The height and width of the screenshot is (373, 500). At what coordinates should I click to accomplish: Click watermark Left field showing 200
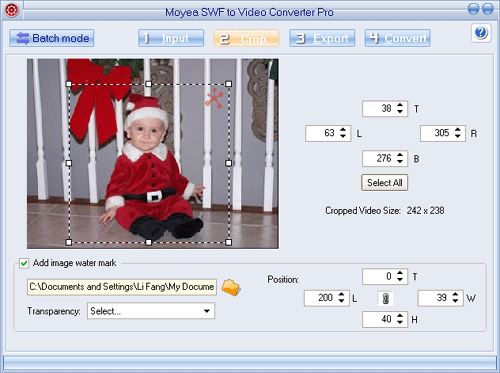[327, 298]
